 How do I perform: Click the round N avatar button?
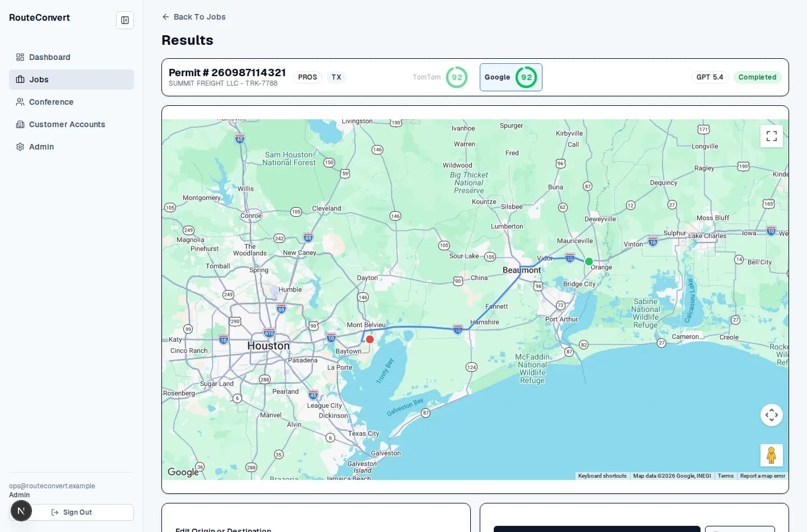[x=21, y=511]
